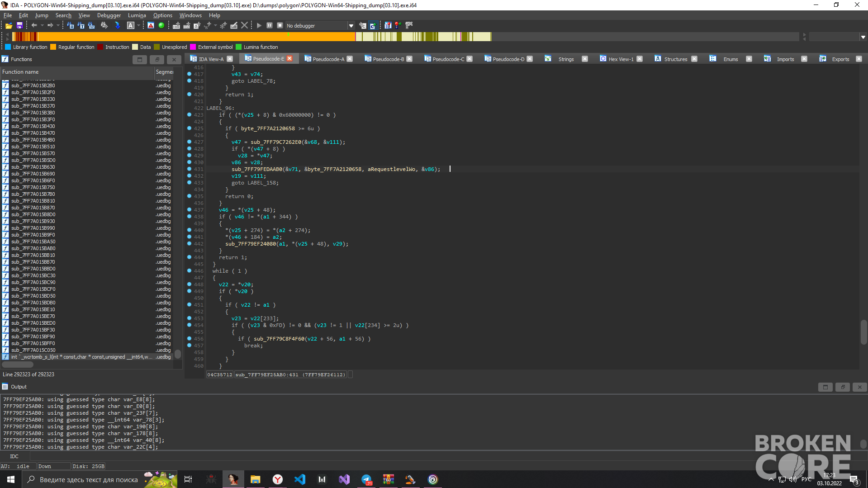Toggle breakpoint dot on line 431
868x488 pixels.
pos(189,169)
